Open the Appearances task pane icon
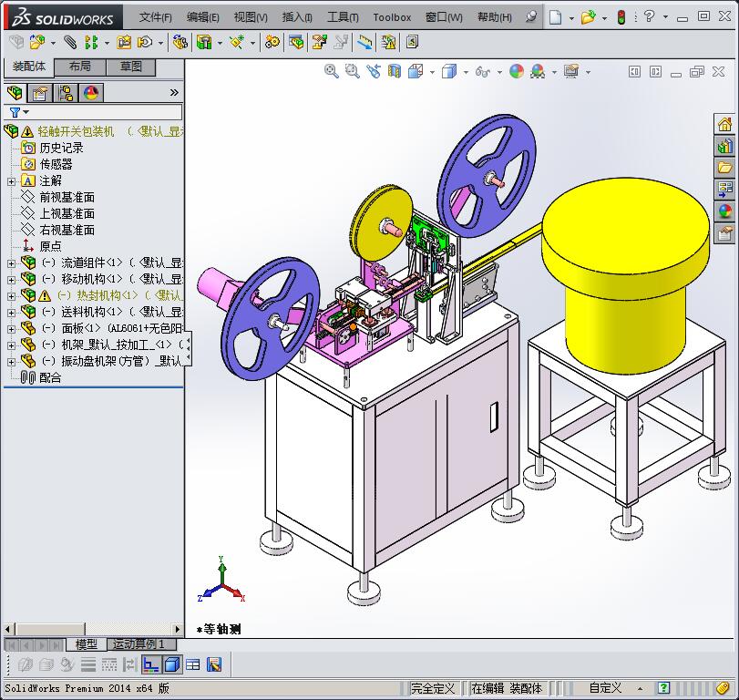Screen dimensions: 739x700 point(724,211)
